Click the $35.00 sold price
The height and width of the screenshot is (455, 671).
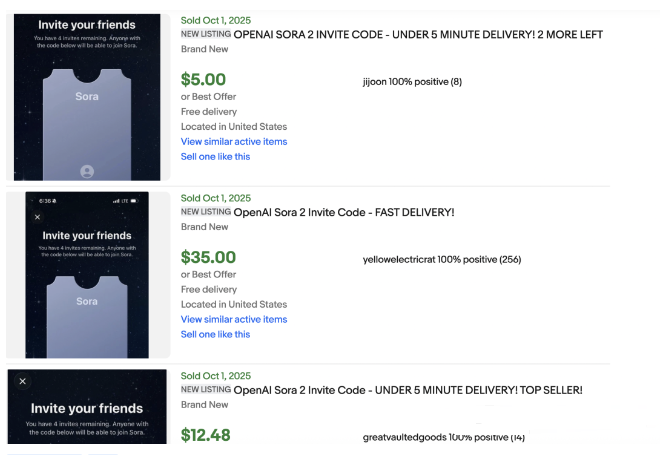coord(208,258)
